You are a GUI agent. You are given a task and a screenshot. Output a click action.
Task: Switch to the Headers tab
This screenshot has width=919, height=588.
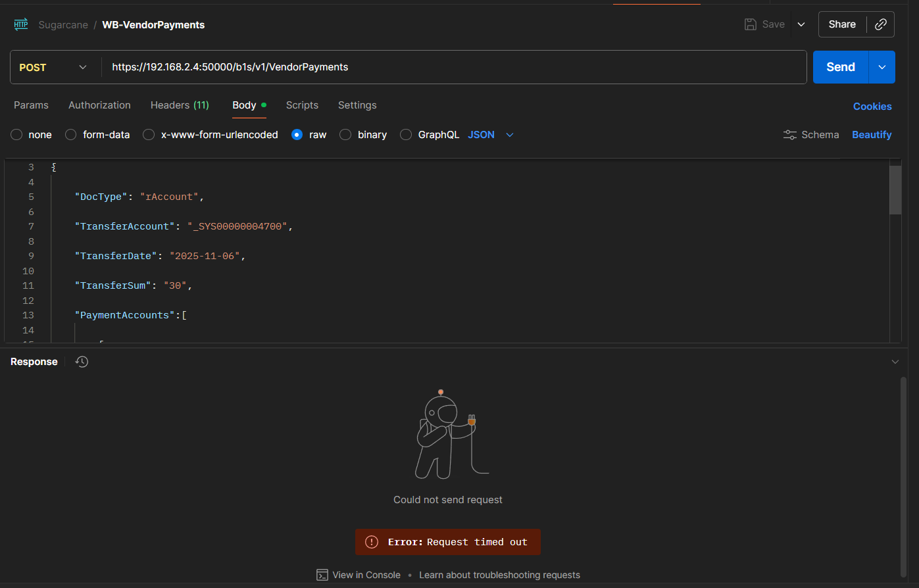(x=179, y=105)
